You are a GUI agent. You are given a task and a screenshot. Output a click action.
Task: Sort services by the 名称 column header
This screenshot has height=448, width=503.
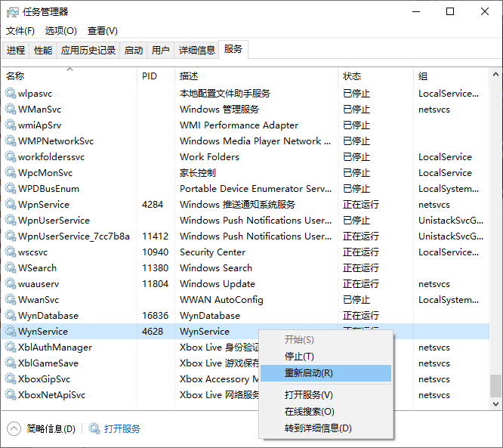(x=15, y=76)
